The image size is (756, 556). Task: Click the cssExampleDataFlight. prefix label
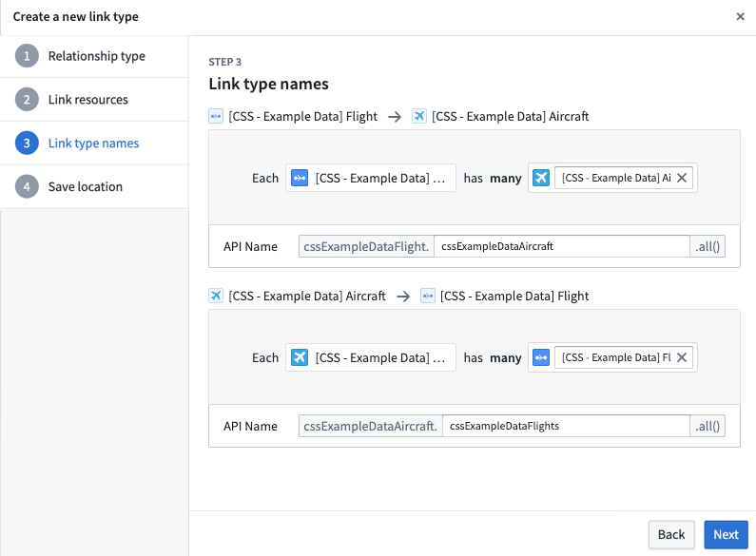[x=366, y=246]
